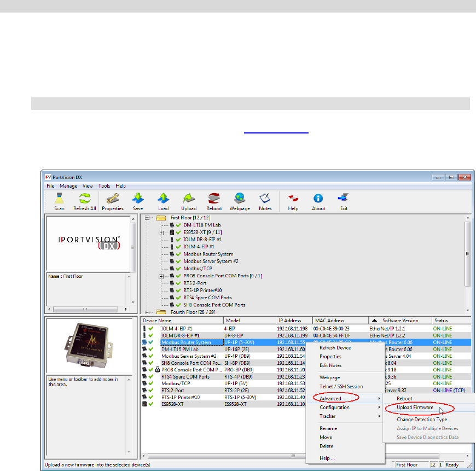The image size is (476, 471).
Task: Click the First Floor folder icon
Action: pos(161,218)
